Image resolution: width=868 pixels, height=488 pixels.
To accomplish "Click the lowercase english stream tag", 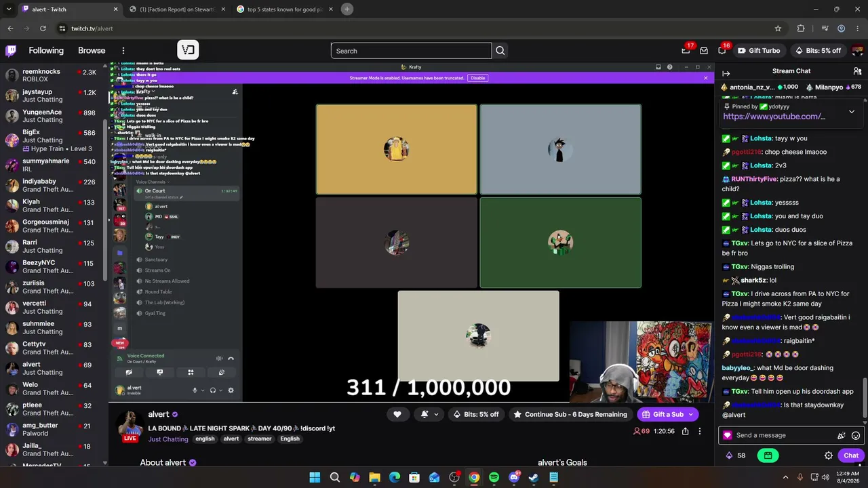I will coord(205,439).
